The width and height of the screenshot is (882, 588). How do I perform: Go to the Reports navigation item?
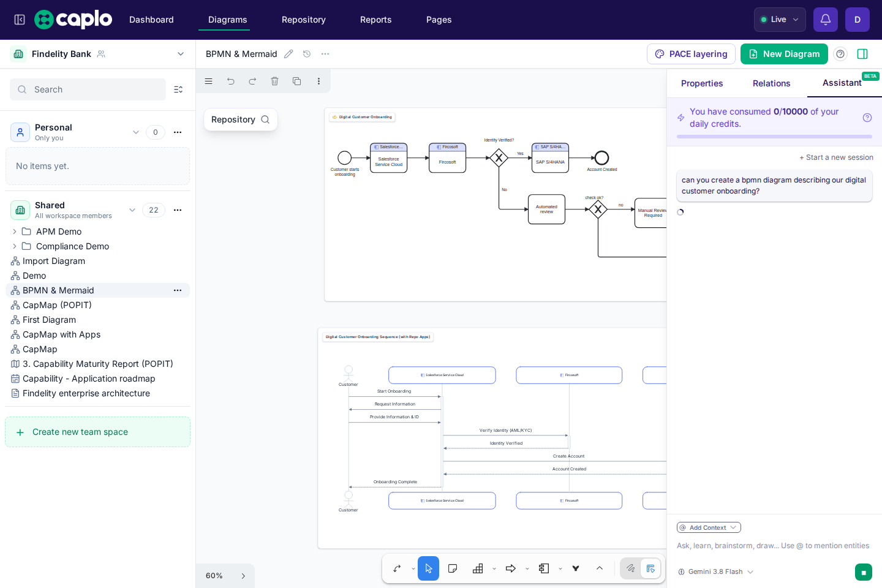pos(376,20)
